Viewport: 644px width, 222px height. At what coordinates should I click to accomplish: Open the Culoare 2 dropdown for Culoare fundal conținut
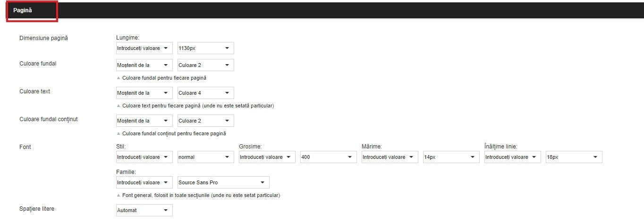click(x=206, y=121)
